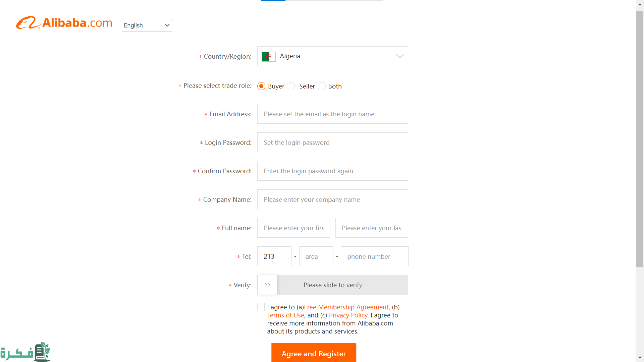Click the Alibaba.com logo
This screenshot has width=644, height=362.
[64, 23]
